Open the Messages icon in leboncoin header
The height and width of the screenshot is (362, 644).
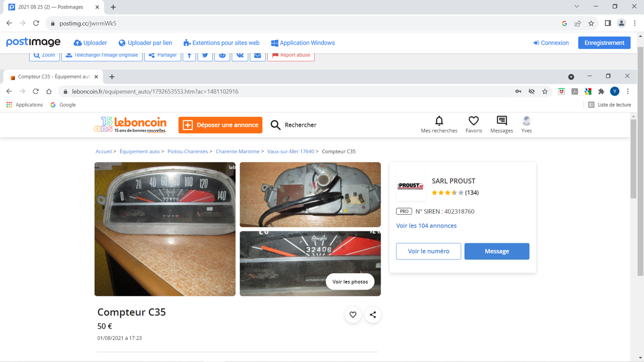point(502,124)
